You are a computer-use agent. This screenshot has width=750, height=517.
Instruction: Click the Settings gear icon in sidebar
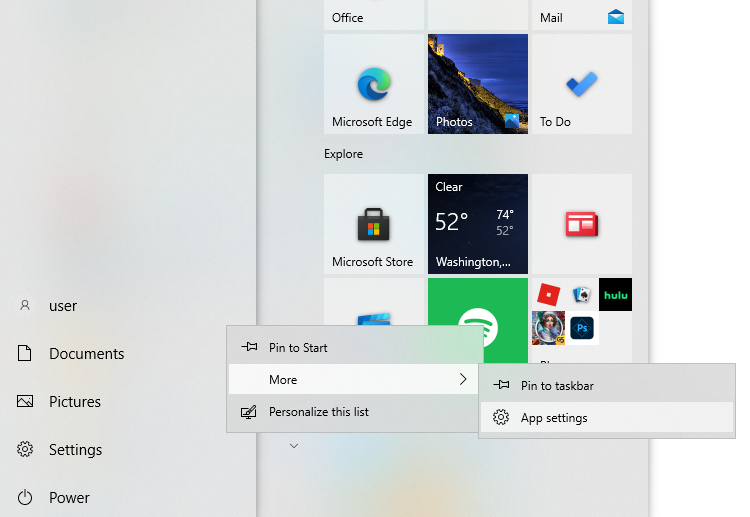point(25,449)
